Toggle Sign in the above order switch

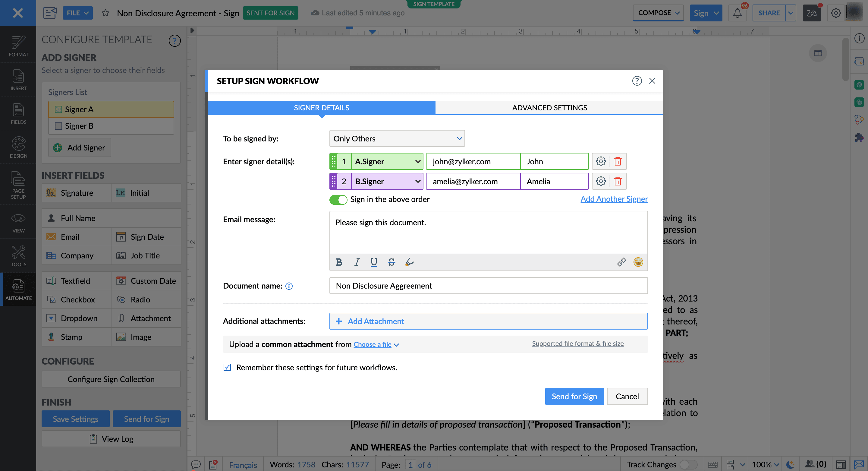(338, 200)
